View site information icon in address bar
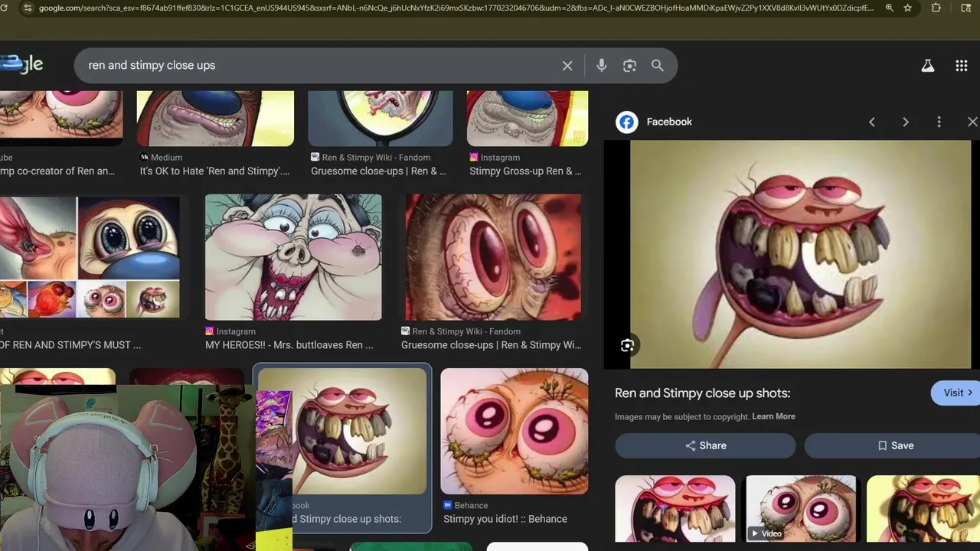 pos(28,8)
